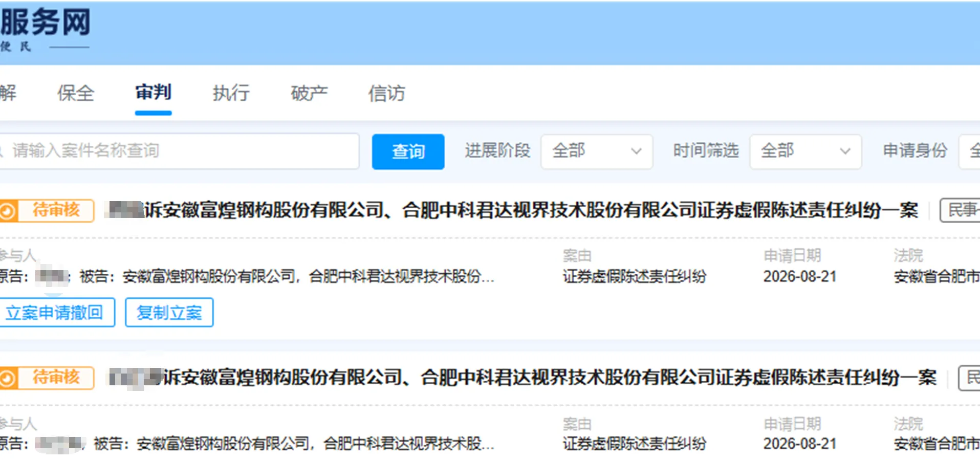Open the second case title ending 纠纷一案

(523, 378)
